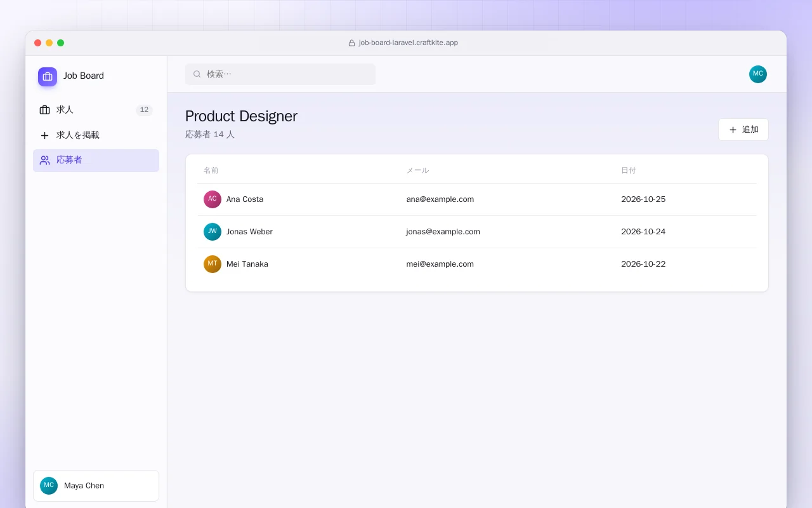This screenshot has width=812, height=508.
Task: Select the name Ana Costa
Action: [245, 199]
